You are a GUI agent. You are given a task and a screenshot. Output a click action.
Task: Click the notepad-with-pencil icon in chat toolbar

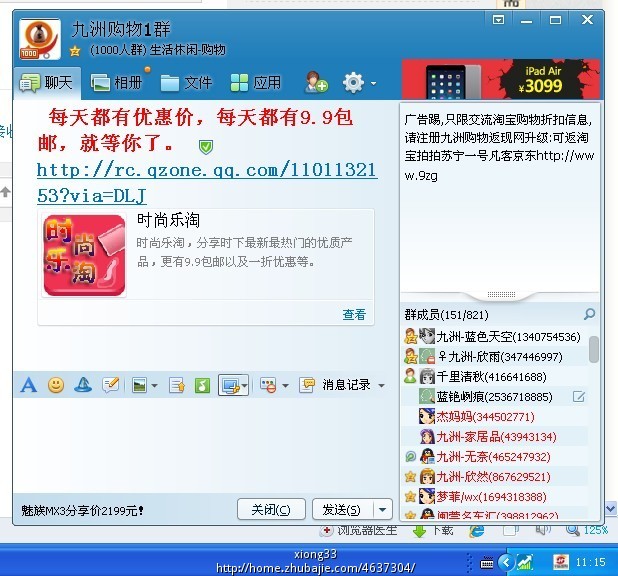click(111, 385)
